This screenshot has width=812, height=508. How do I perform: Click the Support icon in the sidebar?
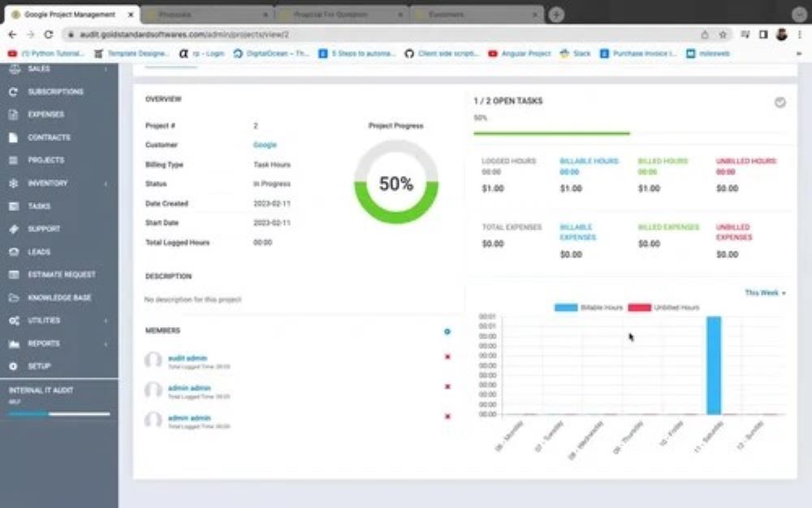pos(14,229)
